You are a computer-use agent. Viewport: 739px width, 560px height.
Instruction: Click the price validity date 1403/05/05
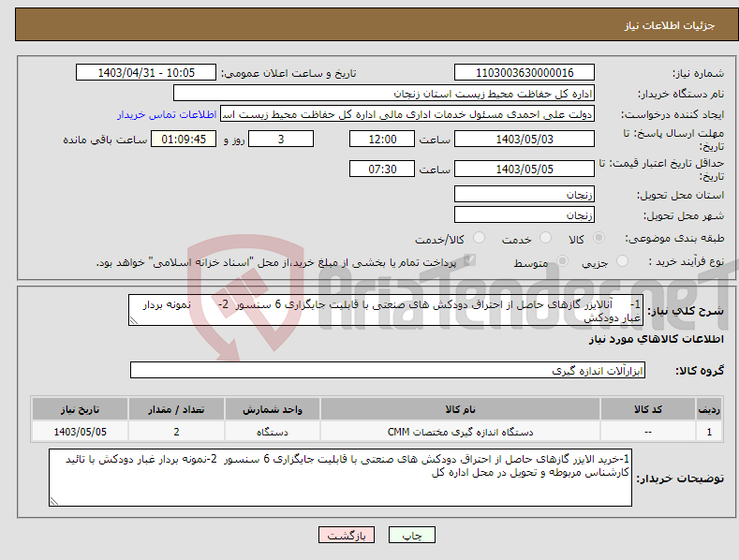525,169
